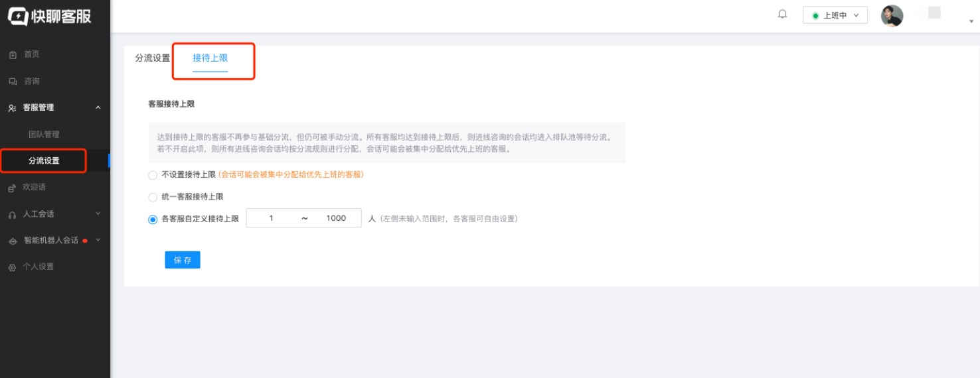Click the 智能机器人会话 robot icon
The width and height of the screenshot is (980, 378).
tap(12, 241)
